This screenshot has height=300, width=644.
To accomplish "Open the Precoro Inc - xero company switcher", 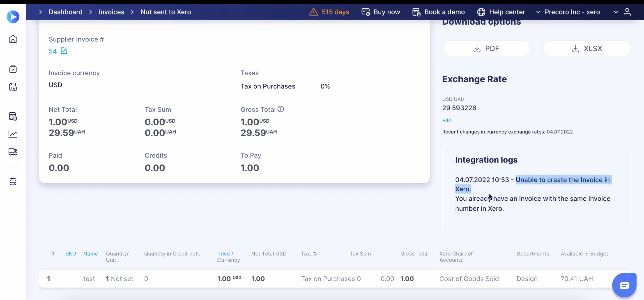I will [572, 12].
